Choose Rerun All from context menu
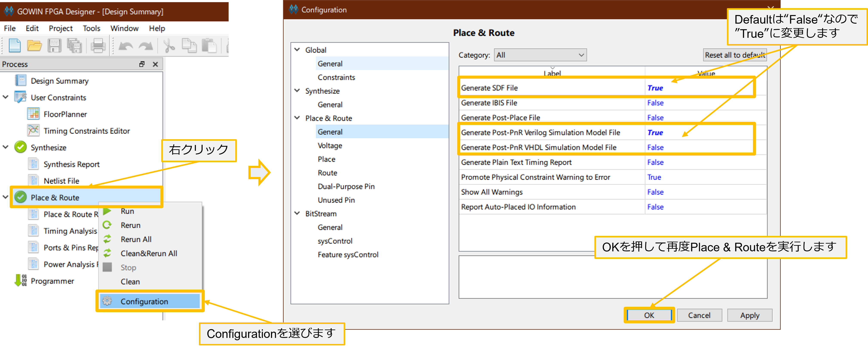The height and width of the screenshot is (348, 868). pyautogui.click(x=136, y=239)
